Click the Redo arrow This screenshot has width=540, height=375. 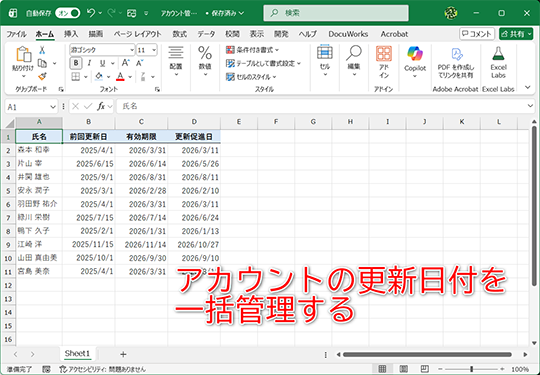click(111, 13)
